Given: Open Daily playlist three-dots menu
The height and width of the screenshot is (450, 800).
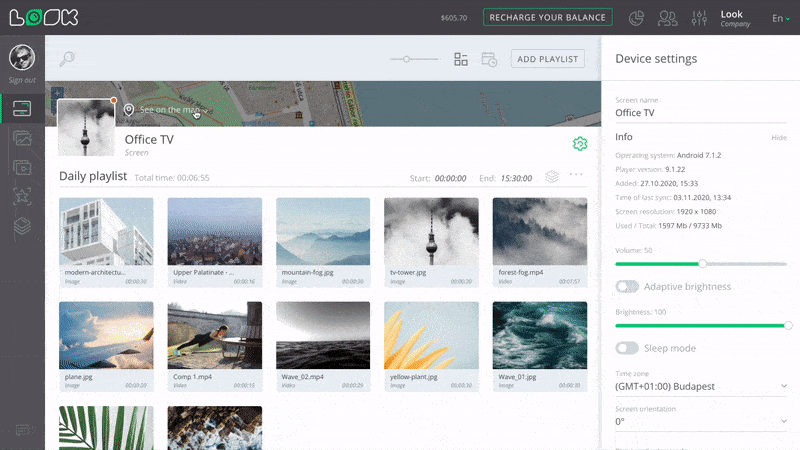Looking at the screenshot, I should coord(576,174).
